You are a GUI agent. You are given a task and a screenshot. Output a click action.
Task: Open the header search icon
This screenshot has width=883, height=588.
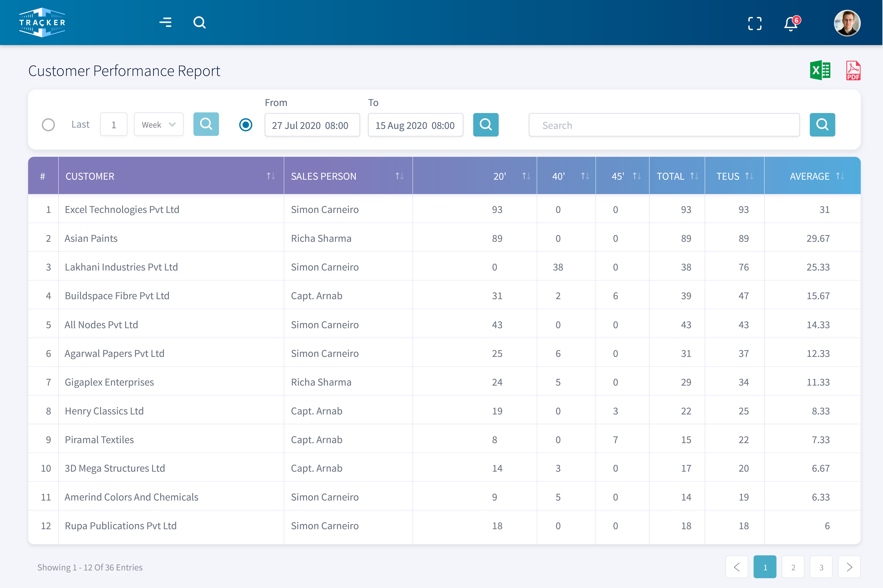coord(200,22)
